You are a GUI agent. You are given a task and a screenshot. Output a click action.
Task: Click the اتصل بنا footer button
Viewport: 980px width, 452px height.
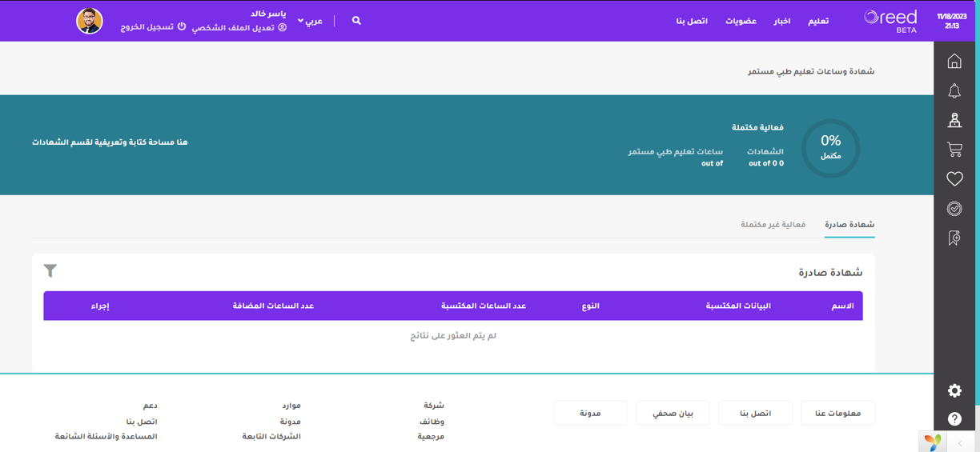coord(755,413)
